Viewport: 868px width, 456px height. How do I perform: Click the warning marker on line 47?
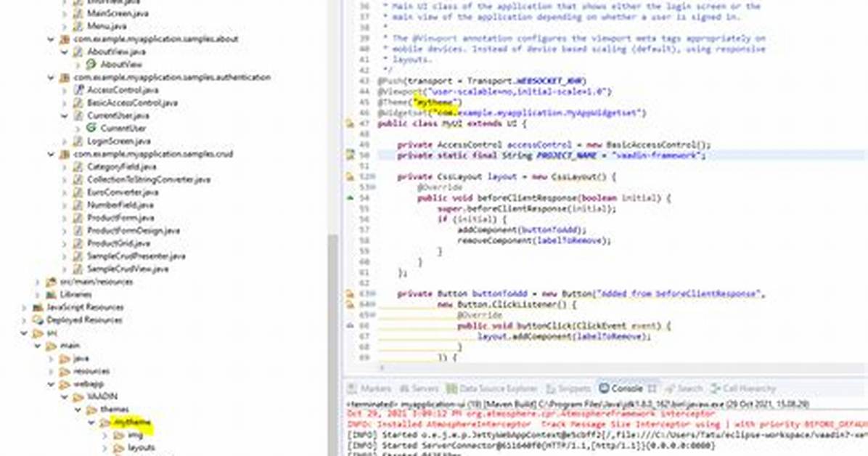click(350, 123)
